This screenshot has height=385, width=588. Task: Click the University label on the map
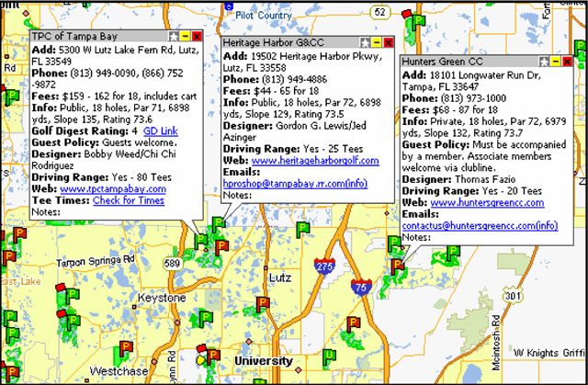pos(264,361)
